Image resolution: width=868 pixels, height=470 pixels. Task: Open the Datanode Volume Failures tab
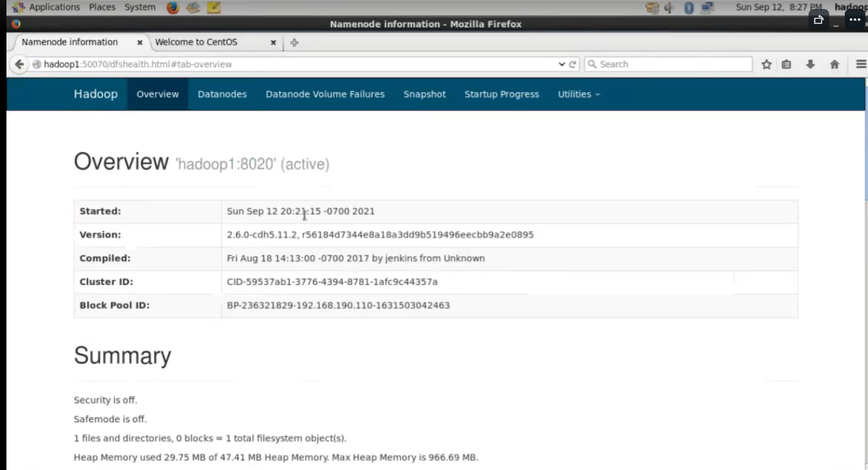[325, 94]
